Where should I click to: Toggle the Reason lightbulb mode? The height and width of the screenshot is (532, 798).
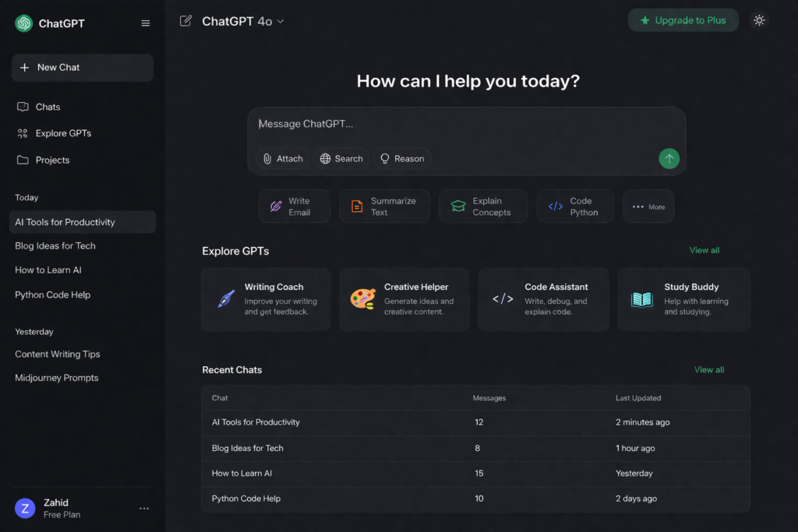click(x=402, y=159)
